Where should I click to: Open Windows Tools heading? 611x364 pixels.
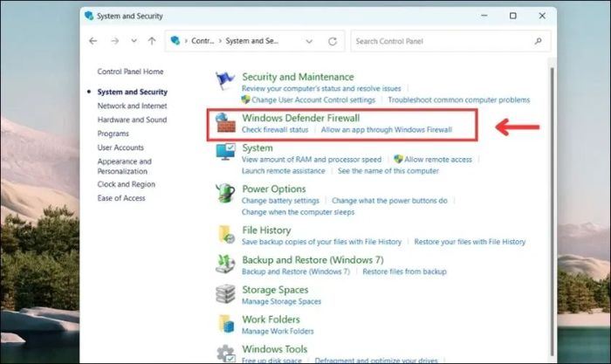(275, 349)
